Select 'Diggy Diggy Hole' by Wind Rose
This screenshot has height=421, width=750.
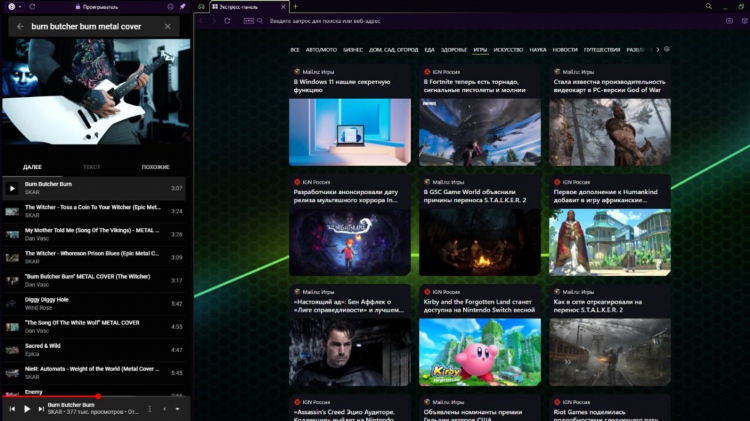tap(94, 303)
